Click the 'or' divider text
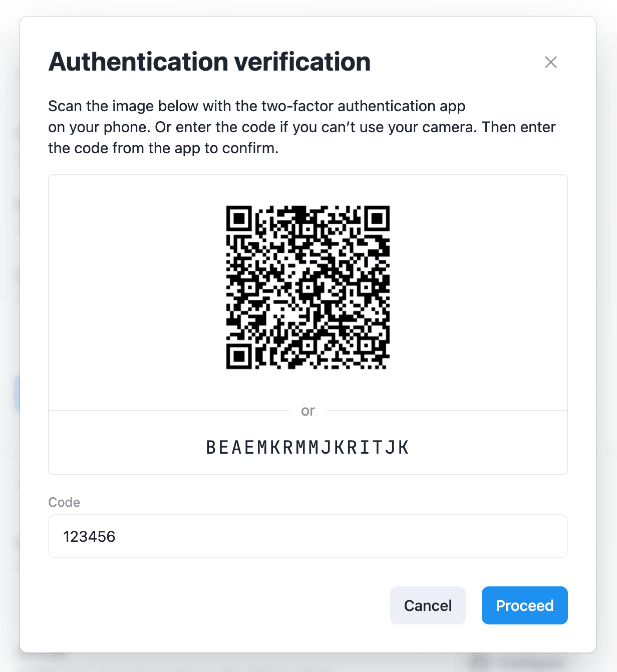 308,411
